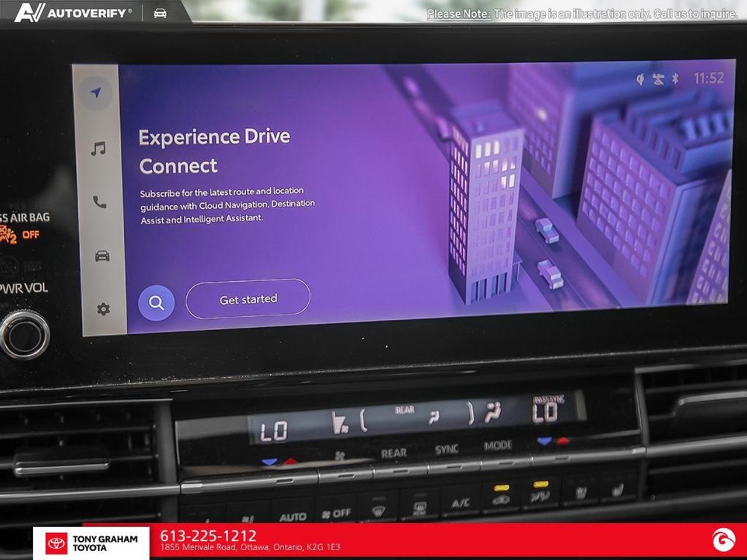The image size is (747, 560).
Task: Toggle the A/C button
Action: [460, 502]
